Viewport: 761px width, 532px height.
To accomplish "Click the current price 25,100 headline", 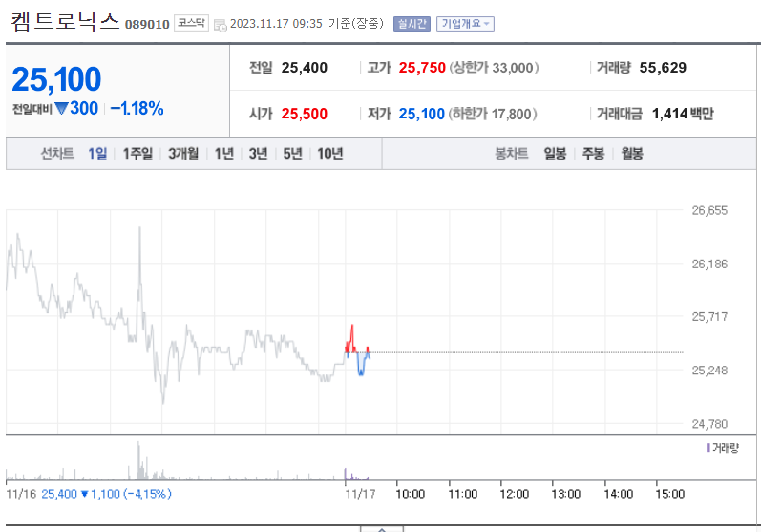I will point(56,79).
